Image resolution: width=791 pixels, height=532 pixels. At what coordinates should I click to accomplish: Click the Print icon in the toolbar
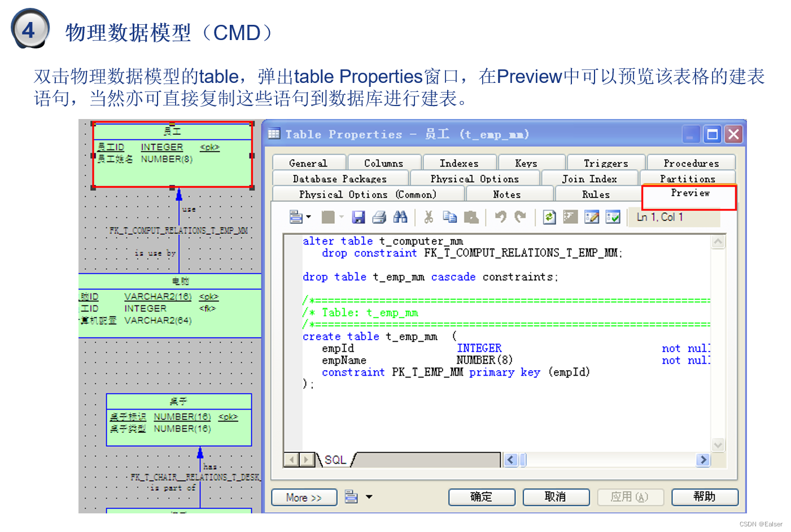(x=379, y=217)
